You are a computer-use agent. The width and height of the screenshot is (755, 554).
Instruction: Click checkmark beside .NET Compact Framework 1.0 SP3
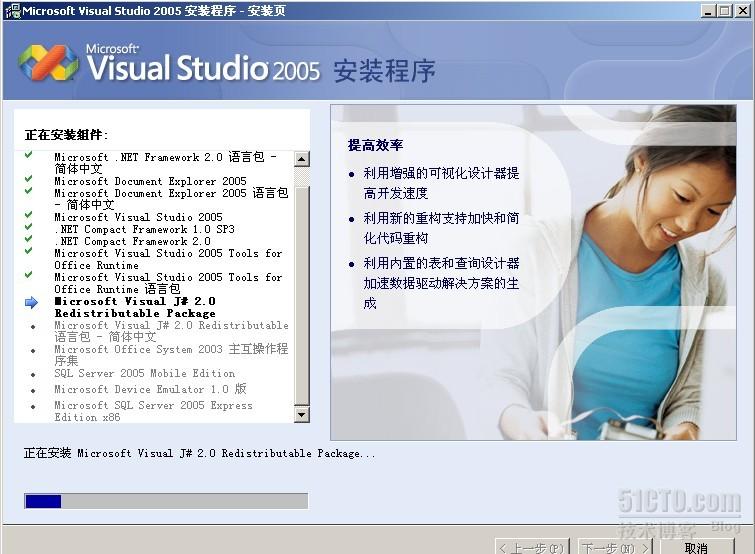pyautogui.click(x=28, y=227)
